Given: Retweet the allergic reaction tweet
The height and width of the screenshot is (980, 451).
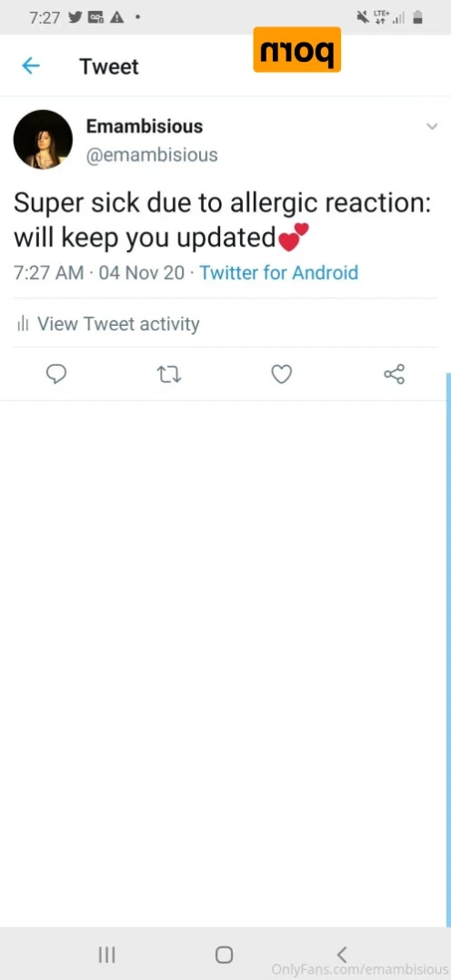Looking at the screenshot, I should [x=168, y=374].
